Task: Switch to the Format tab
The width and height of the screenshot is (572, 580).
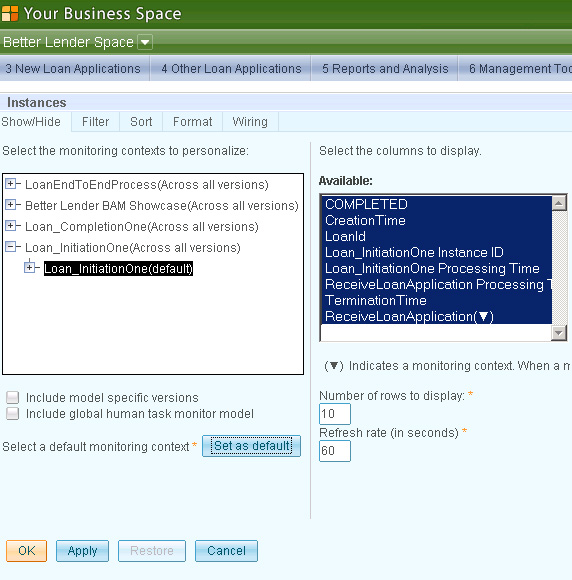Action: pyautogui.click(x=192, y=122)
